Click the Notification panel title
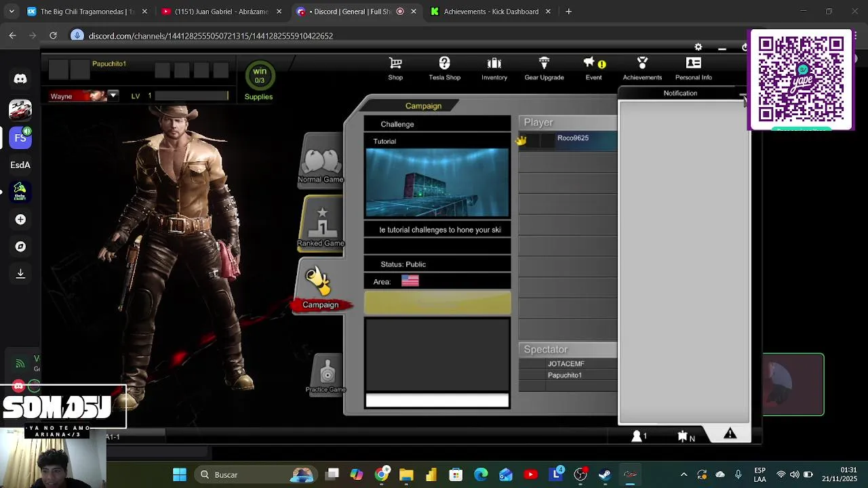This screenshot has height=488, width=868. tap(680, 94)
